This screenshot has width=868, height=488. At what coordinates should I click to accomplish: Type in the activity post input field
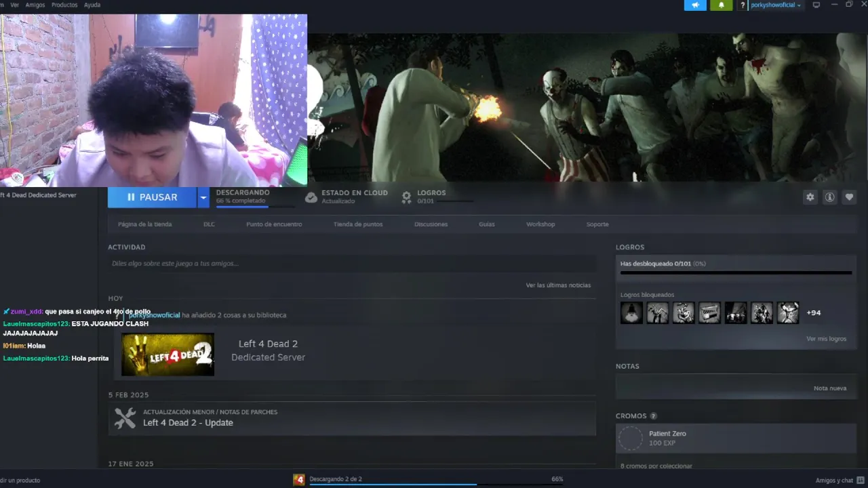click(352, 264)
